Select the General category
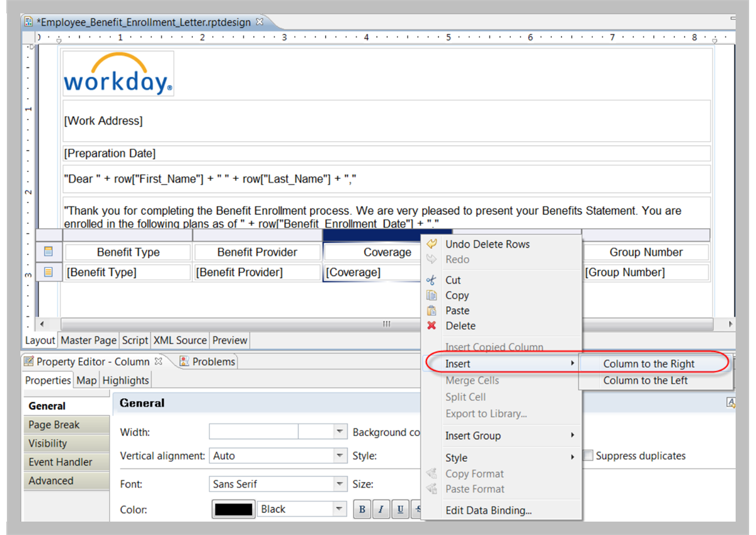 pyautogui.click(x=67, y=406)
